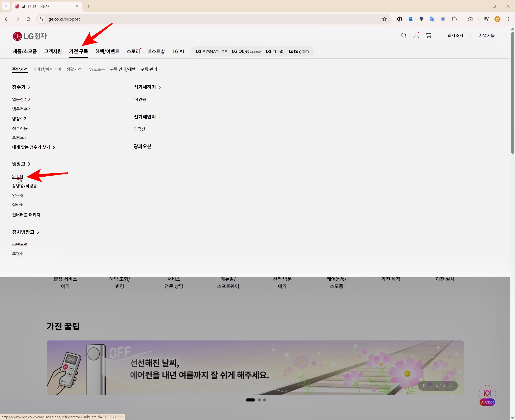Select second carousel indicator dot

(x=259, y=400)
